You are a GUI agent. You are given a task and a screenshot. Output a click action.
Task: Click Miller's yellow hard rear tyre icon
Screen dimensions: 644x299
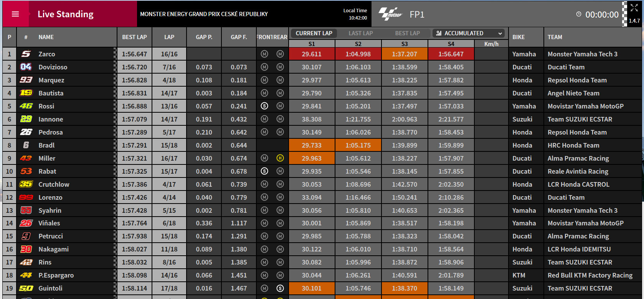pyautogui.click(x=280, y=158)
